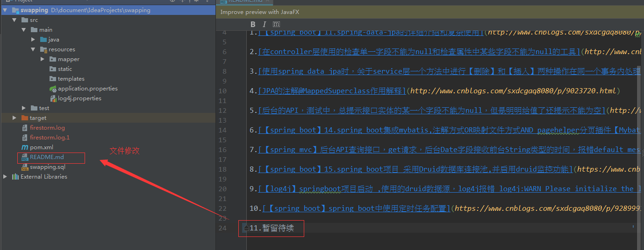Expand the target folder arrow
Screen dimensions: 644x250
coord(14,118)
